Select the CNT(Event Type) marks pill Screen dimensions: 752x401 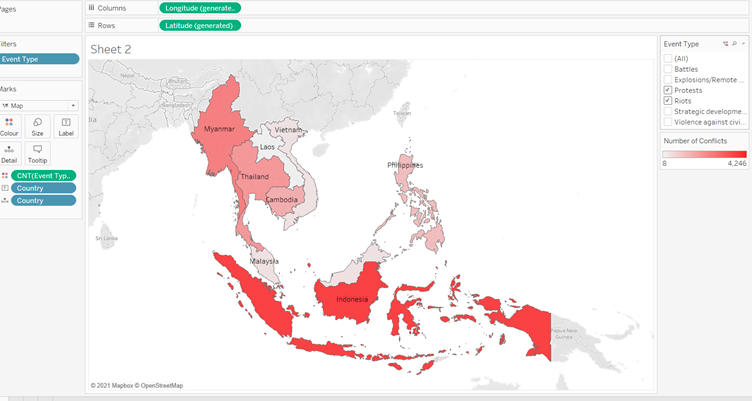click(44, 176)
